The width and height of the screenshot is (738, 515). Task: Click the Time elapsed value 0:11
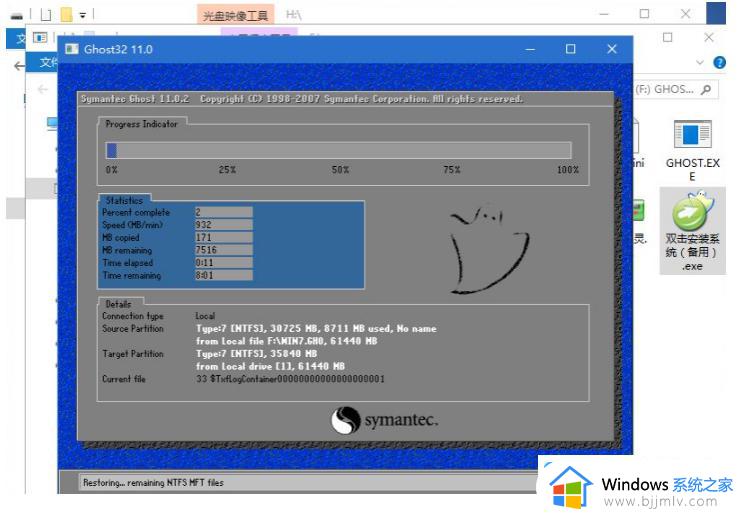[224, 263]
